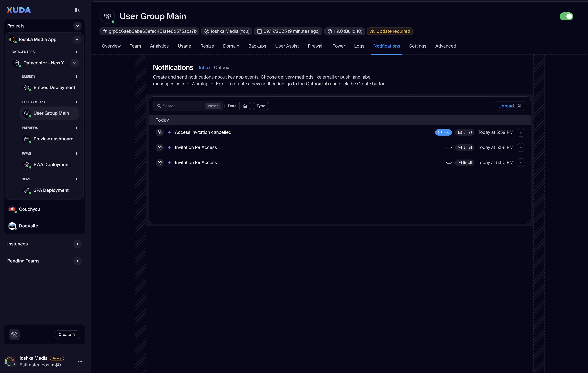Click the Update required badge
This screenshot has height=373, width=588.
pyautogui.click(x=390, y=31)
